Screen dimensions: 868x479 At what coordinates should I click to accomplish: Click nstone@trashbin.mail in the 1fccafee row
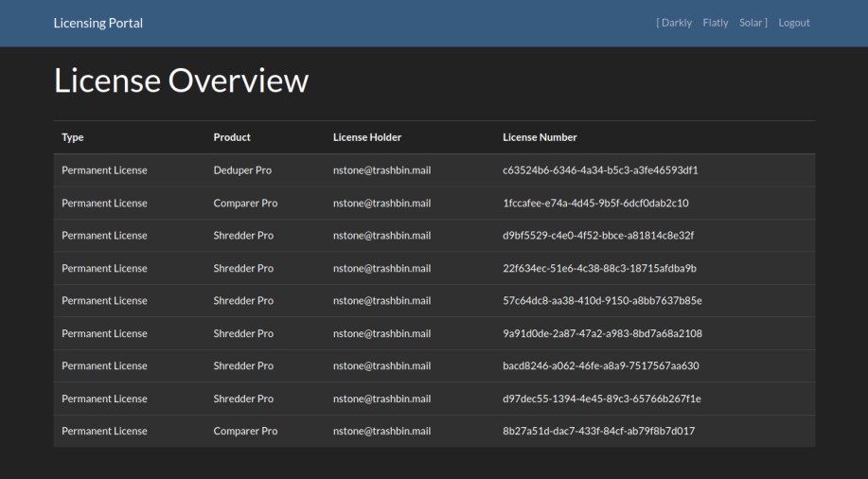(x=382, y=203)
